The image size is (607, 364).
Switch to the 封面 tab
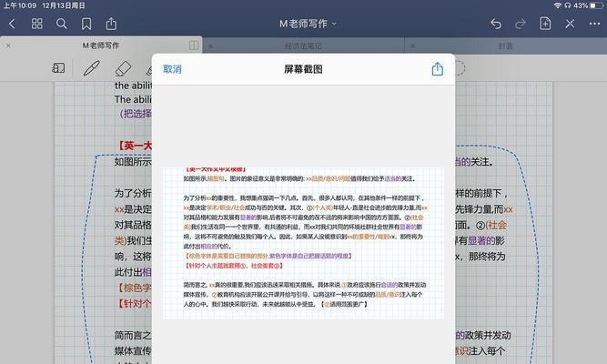tap(505, 44)
